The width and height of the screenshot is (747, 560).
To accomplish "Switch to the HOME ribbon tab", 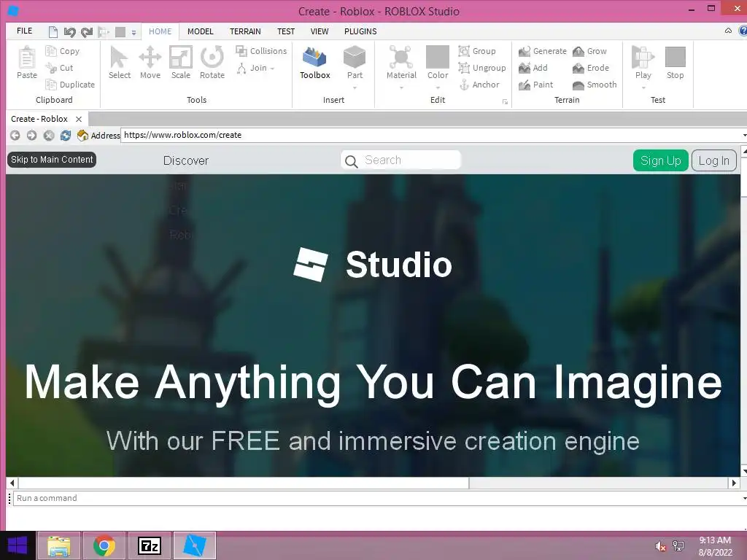I will [x=160, y=31].
